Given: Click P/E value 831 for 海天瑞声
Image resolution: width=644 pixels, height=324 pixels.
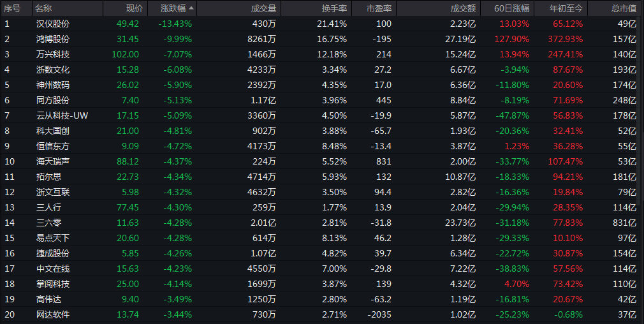Looking at the screenshot, I should pos(384,161).
